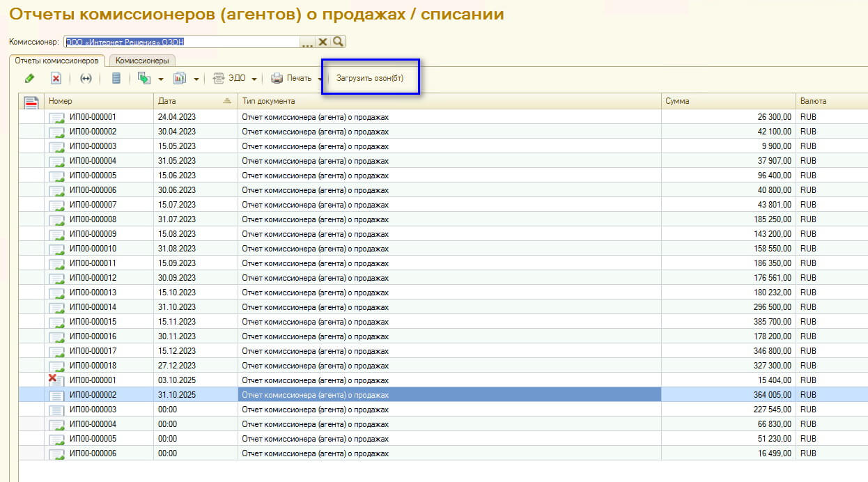Switch to the Комиссионеры tab
868x482 pixels.
click(142, 61)
